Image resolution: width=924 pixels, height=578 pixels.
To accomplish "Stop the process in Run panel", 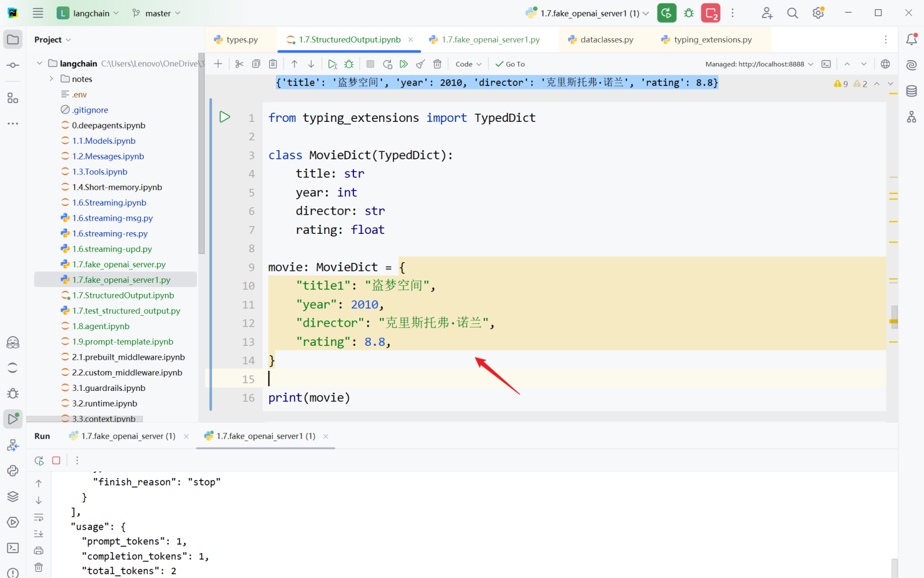I will click(56, 460).
